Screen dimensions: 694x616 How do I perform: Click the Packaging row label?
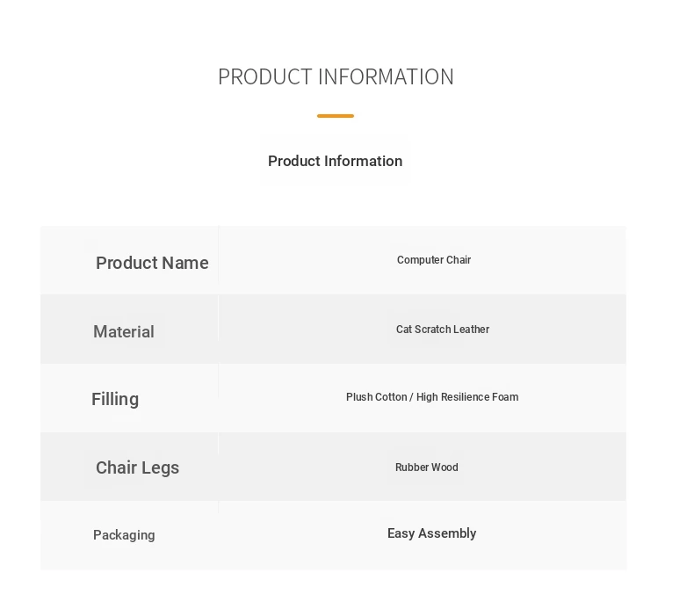124,535
